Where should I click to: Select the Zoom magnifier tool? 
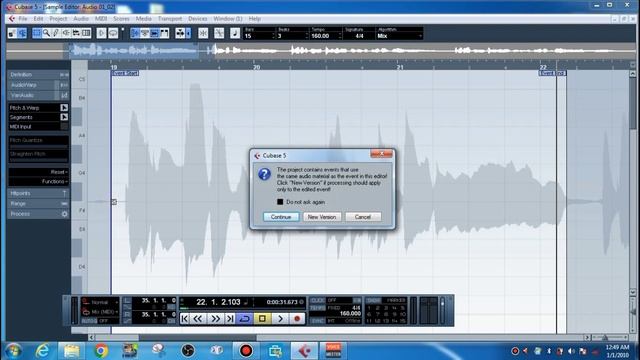coord(47,33)
